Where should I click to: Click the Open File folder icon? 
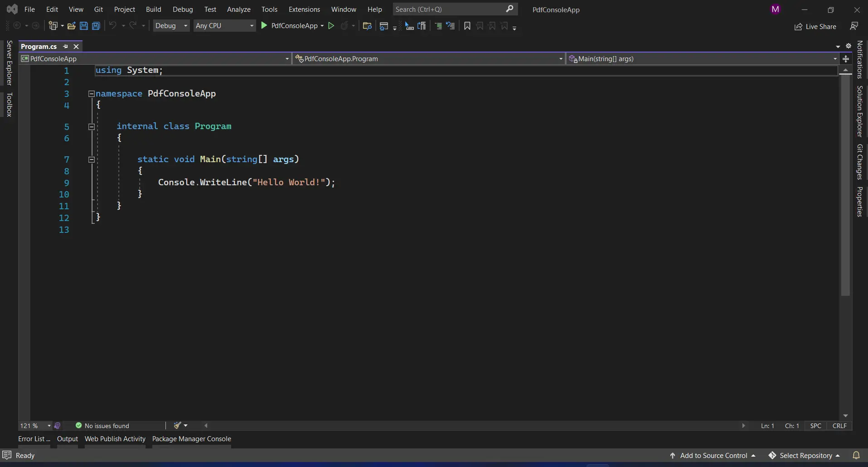71,26
